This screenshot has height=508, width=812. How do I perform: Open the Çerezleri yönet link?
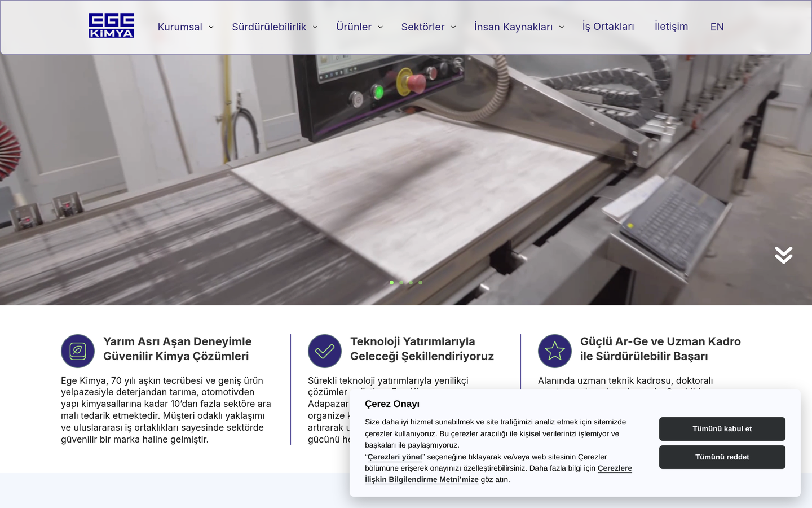point(395,457)
